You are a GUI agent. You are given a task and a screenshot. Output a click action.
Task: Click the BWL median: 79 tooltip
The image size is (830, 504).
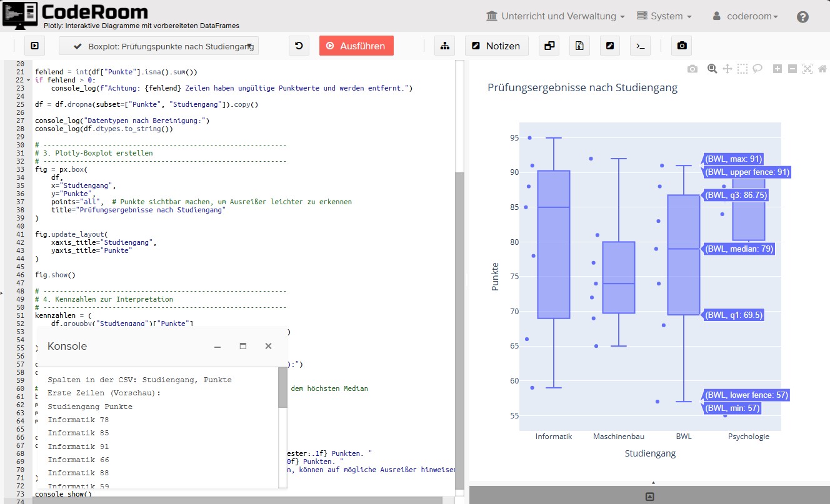click(739, 249)
